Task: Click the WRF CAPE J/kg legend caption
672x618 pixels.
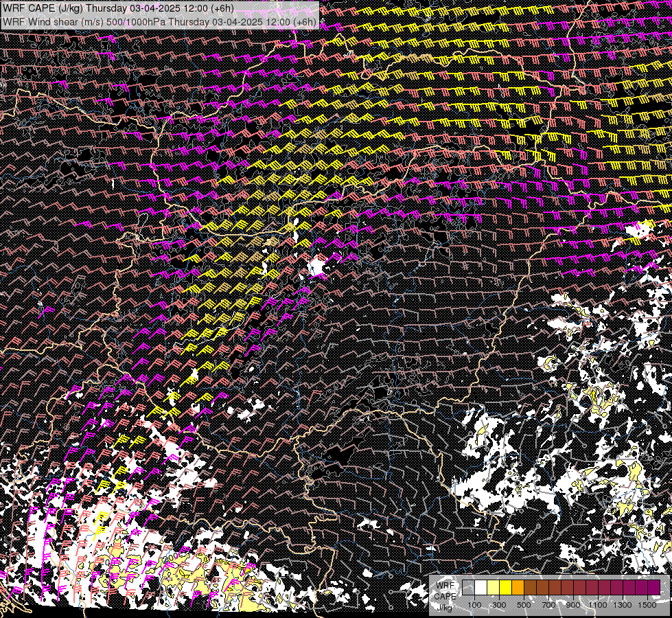Action: tap(445, 597)
